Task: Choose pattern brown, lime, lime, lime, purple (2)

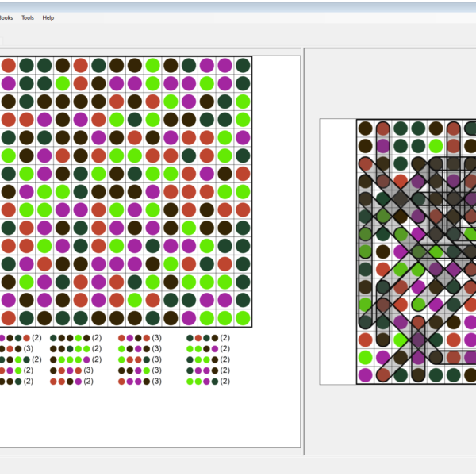Action: 70,359
